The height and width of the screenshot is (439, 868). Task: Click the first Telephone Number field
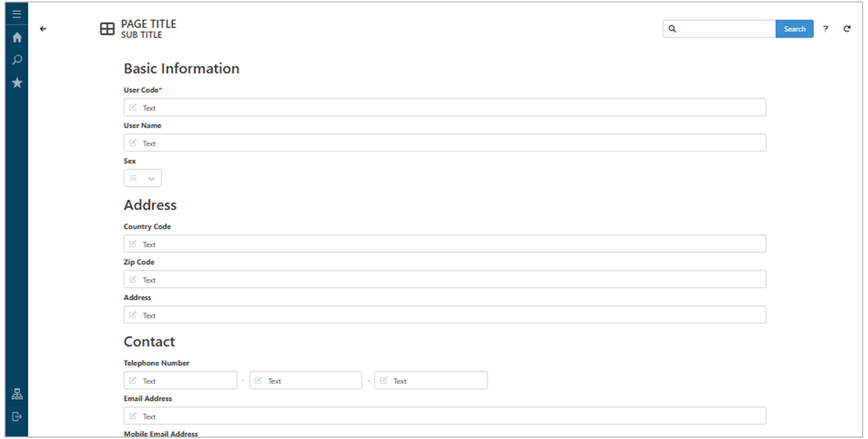pyautogui.click(x=180, y=381)
